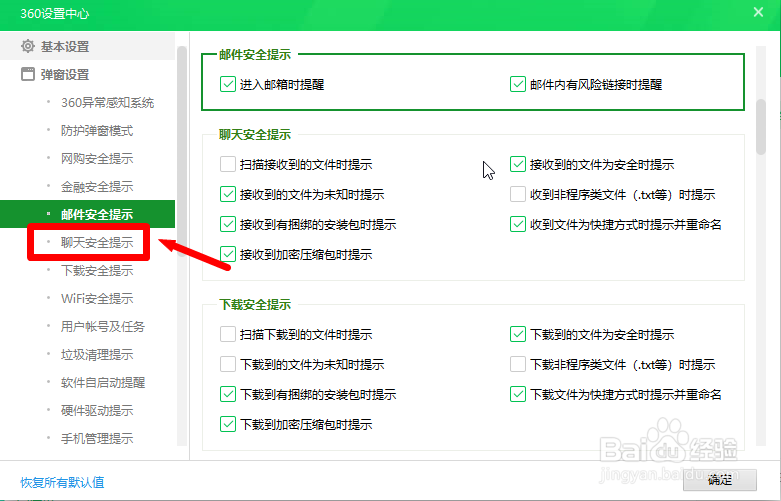Toggle 接收到加密压缩包时提示 checkbox
Screen dimensions: 781x501
(x=228, y=254)
